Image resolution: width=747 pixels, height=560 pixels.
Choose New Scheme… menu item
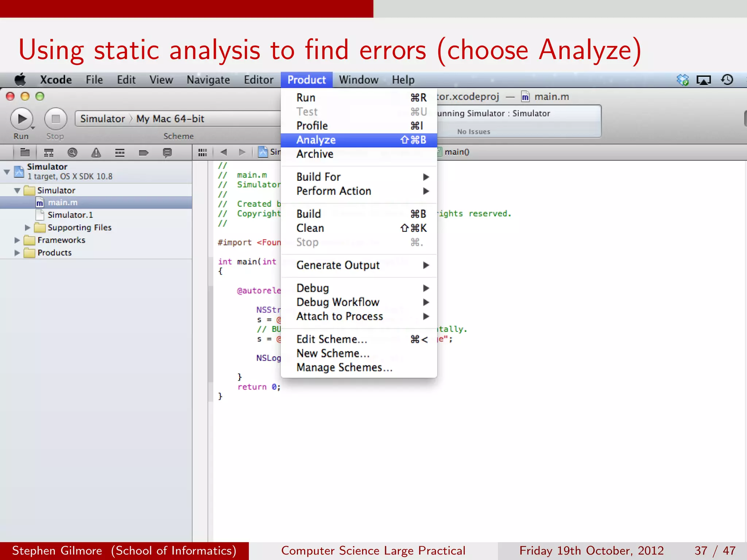click(x=359, y=353)
